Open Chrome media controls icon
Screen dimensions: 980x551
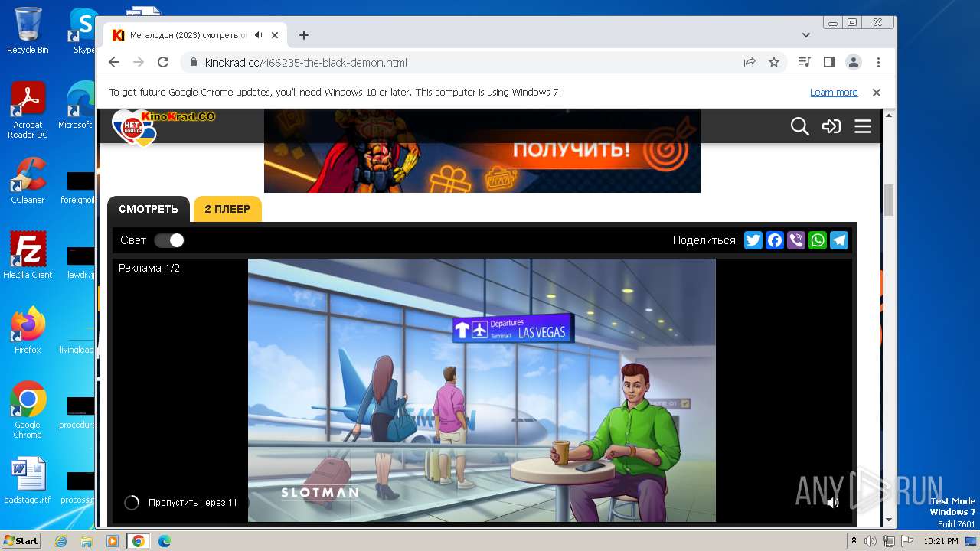(x=804, y=63)
